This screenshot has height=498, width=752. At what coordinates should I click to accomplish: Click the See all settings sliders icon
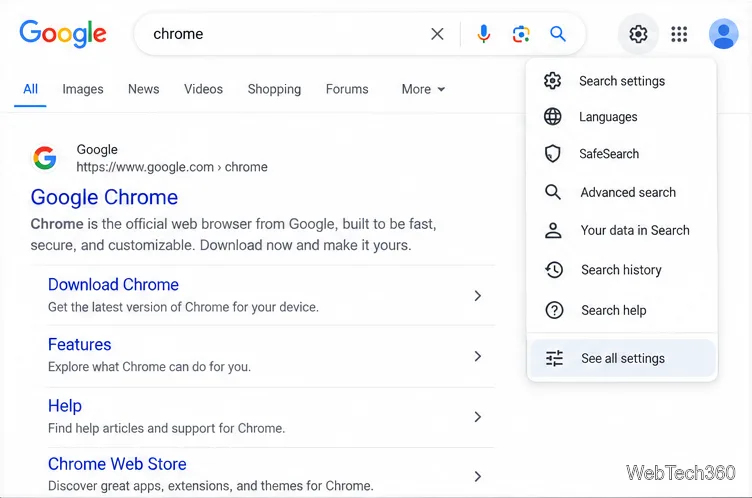tap(554, 358)
